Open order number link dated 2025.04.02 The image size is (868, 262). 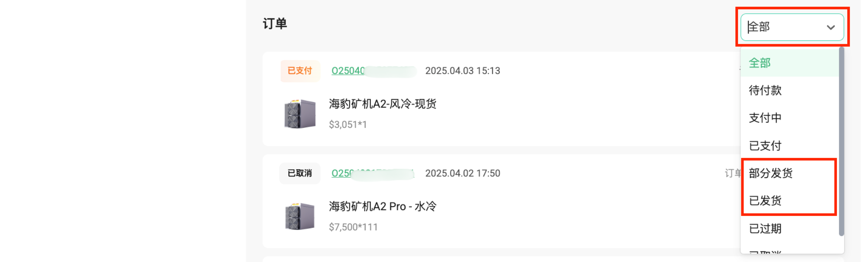click(373, 173)
